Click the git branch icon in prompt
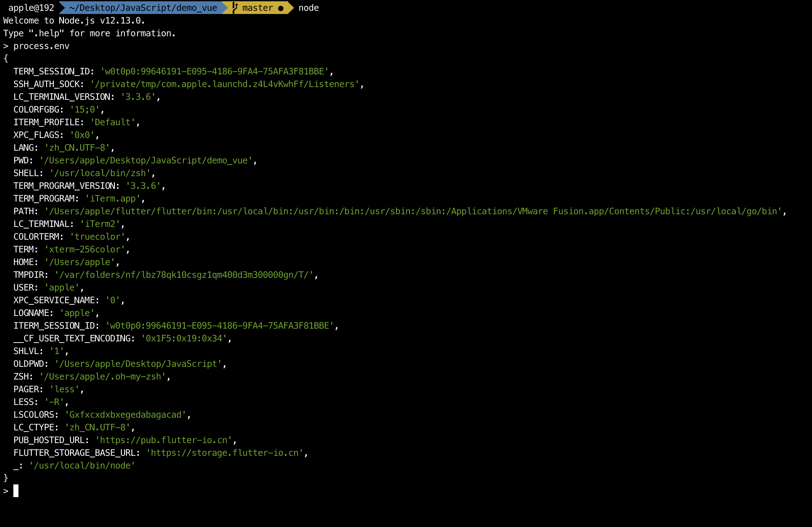Image resolution: width=812 pixels, height=527 pixels. click(x=235, y=8)
